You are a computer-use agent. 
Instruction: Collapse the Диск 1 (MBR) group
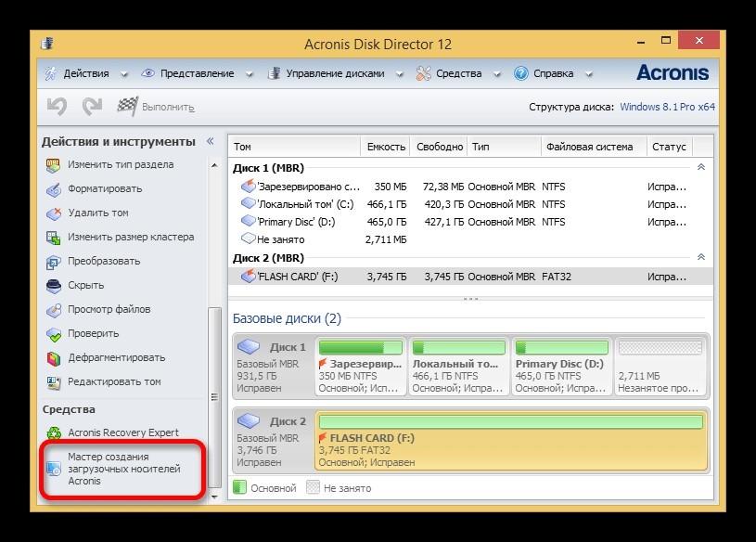701,167
